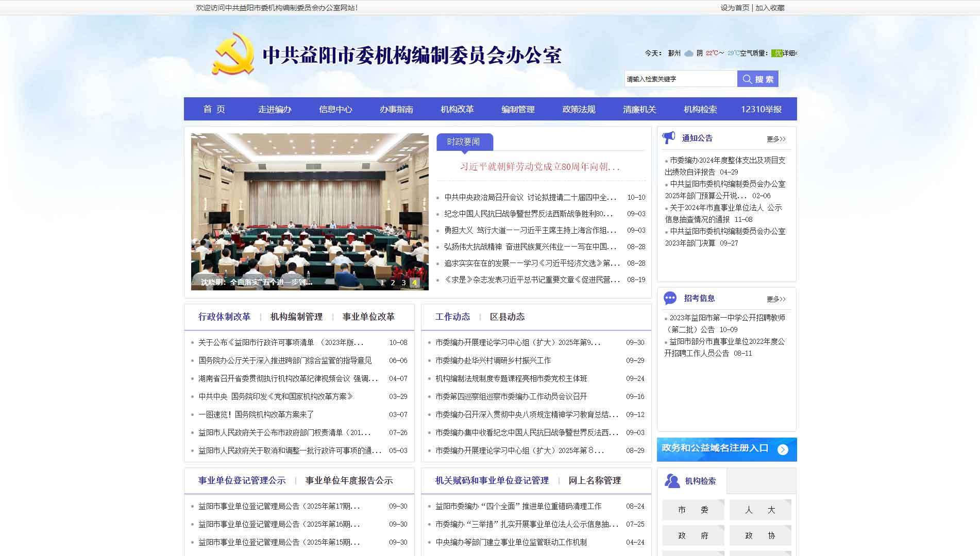Image resolution: width=980 pixels, height=556 pixels.
Task: Select slide 4 on the news carousel
Action: [x=414, y=283]
